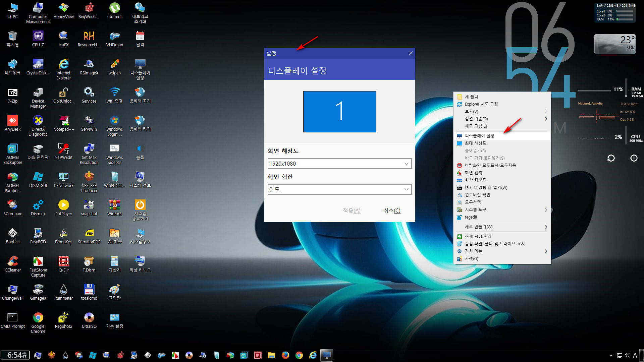The width and height of the screenshot is (644, 362).
Task: Click the volume tray icon
Action: pyautogui.click(x=627, y=355)
